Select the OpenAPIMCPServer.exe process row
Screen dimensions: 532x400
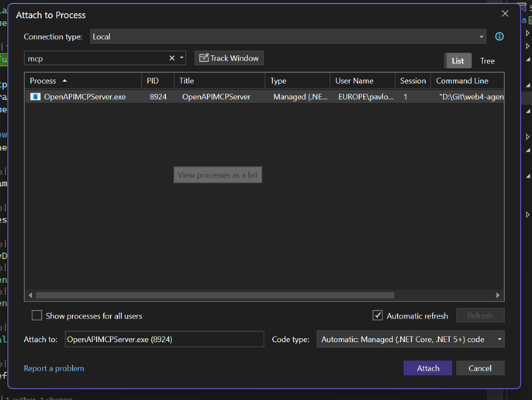click(x=264, y=97)
